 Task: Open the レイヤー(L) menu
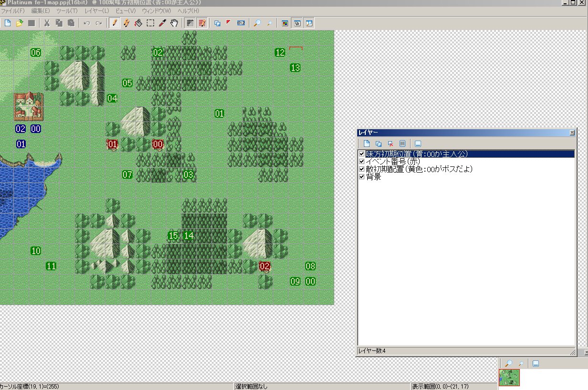coord(96,10)
